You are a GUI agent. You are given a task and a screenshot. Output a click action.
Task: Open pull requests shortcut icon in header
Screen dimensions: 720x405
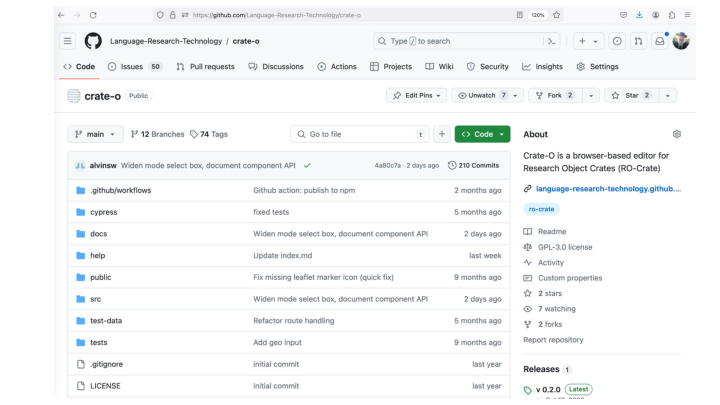coord(638,41)
